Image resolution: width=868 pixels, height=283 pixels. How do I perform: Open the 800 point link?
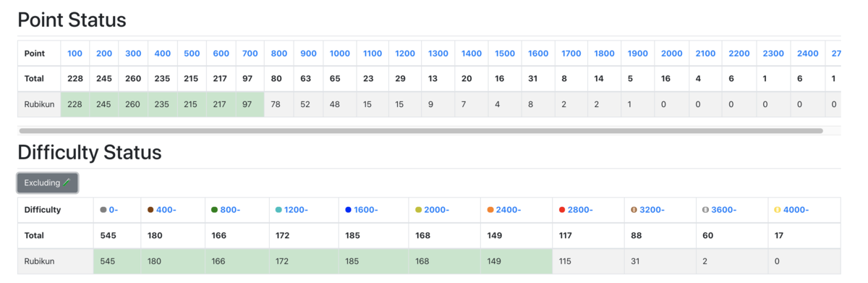(279, 54)
